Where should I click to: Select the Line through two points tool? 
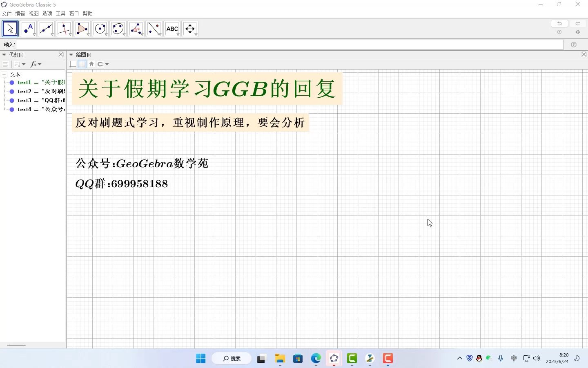pyautogui.click(x=46, y=29)
